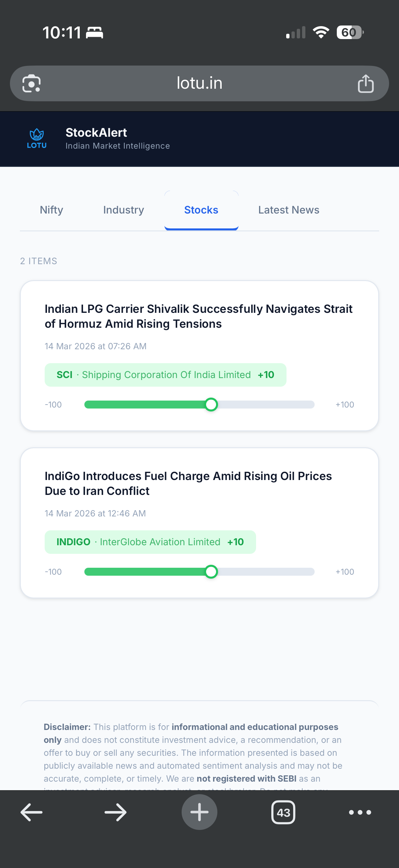This screenshot has width=399, height=868.
Task: Switch to the Industry tab
Action: click(x=123, y=210)
